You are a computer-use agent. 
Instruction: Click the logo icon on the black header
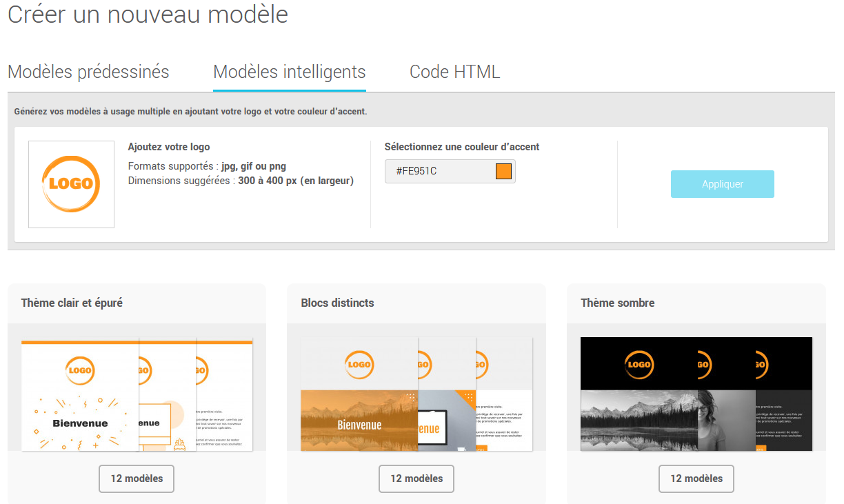coord(639,365)
